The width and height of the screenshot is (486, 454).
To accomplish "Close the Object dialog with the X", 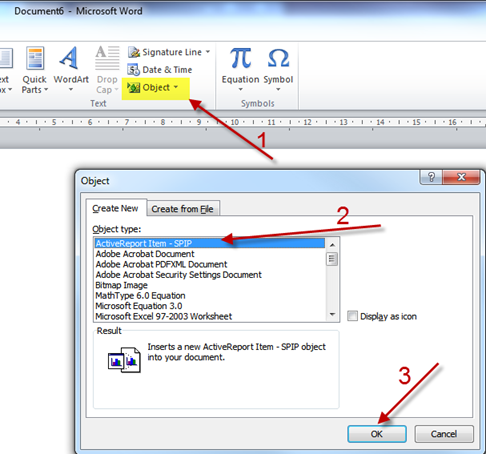I will point(461,177).
